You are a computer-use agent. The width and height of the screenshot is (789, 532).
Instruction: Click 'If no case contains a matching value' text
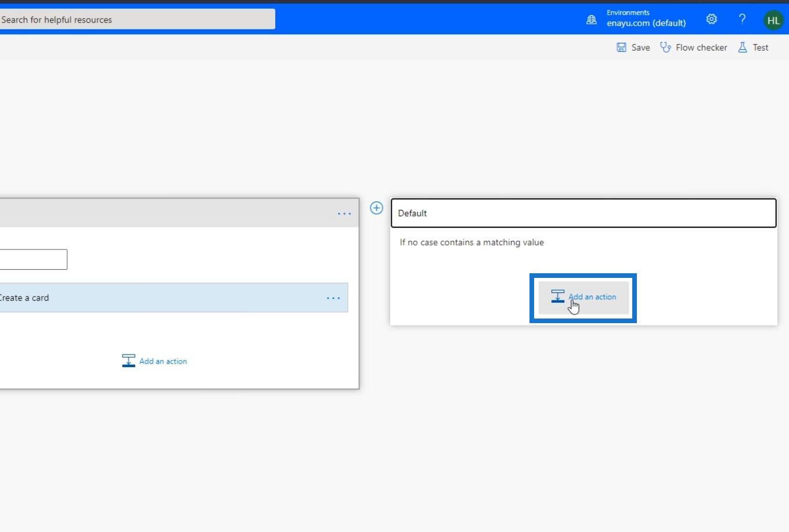click(471, 243)
